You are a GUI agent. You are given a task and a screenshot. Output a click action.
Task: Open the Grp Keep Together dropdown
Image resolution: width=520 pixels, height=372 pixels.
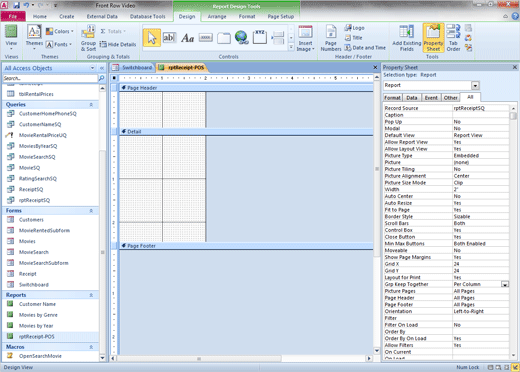(x=505, y=284)
